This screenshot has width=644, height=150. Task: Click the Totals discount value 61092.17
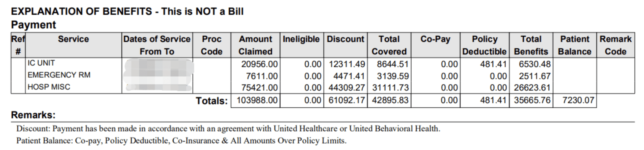(x=347, y=100)
